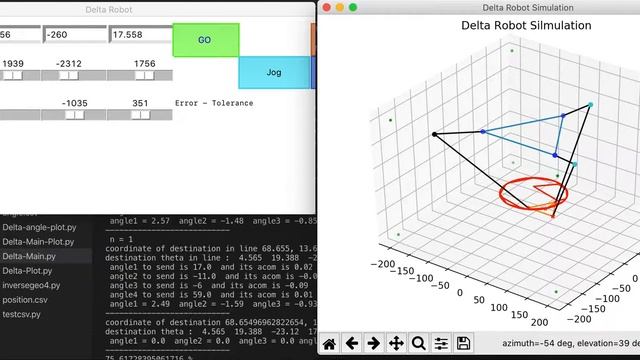This screenshot has height=360, width=640.
Task: Adjust the slider labeled 351
Action: click(x=140, y=115)
